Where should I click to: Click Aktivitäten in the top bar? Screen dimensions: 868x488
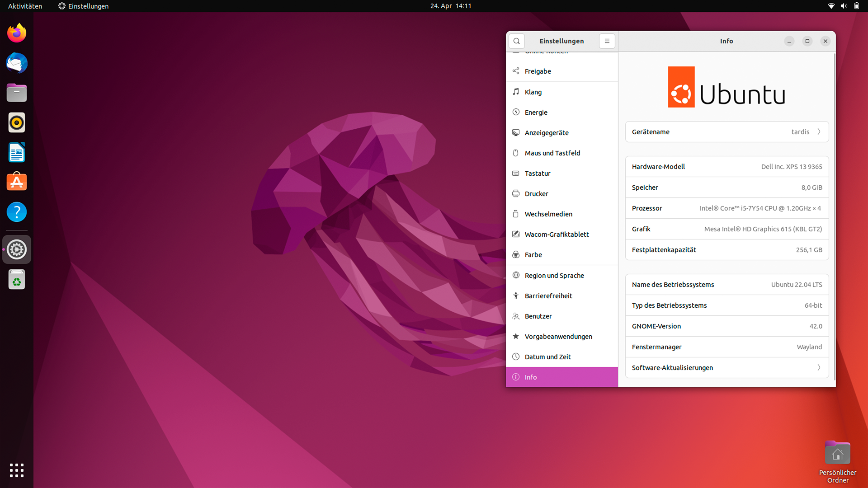coord(25,6)
